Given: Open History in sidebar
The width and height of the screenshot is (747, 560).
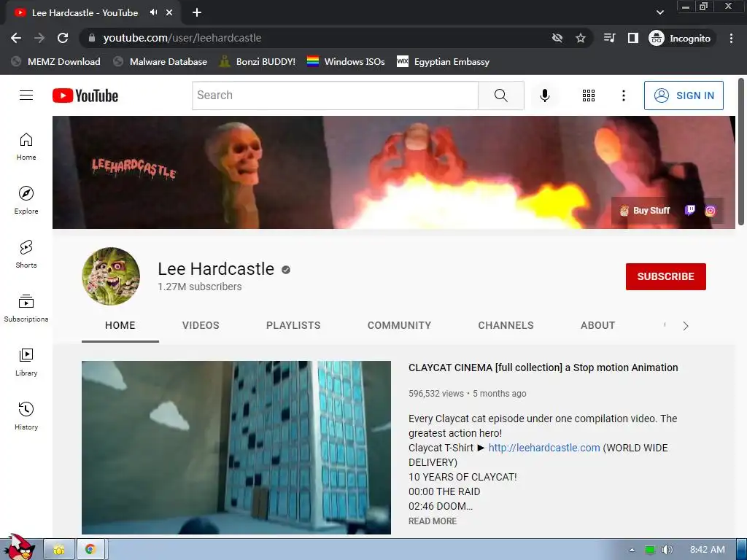Looking at the screenshot, I should (x=26, y=416).
